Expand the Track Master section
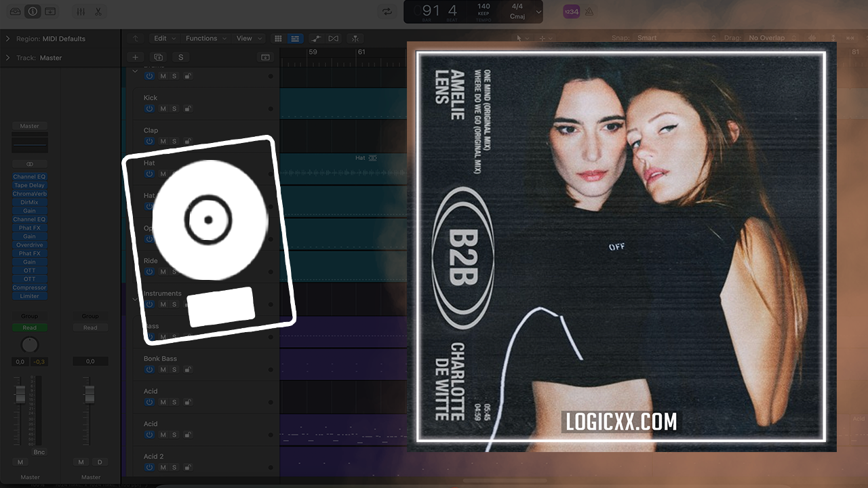This screenshot has height=488, width=868. pos(8,58)
